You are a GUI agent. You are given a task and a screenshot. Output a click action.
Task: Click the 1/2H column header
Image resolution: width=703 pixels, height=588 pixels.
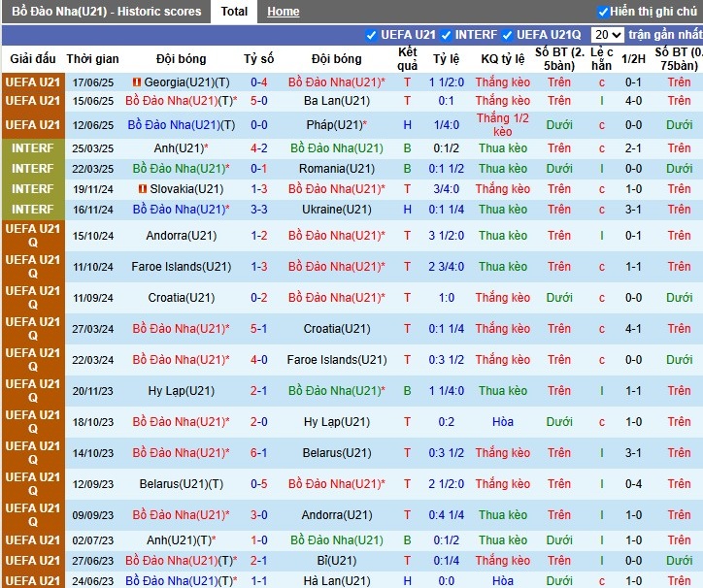coord(633,59)
